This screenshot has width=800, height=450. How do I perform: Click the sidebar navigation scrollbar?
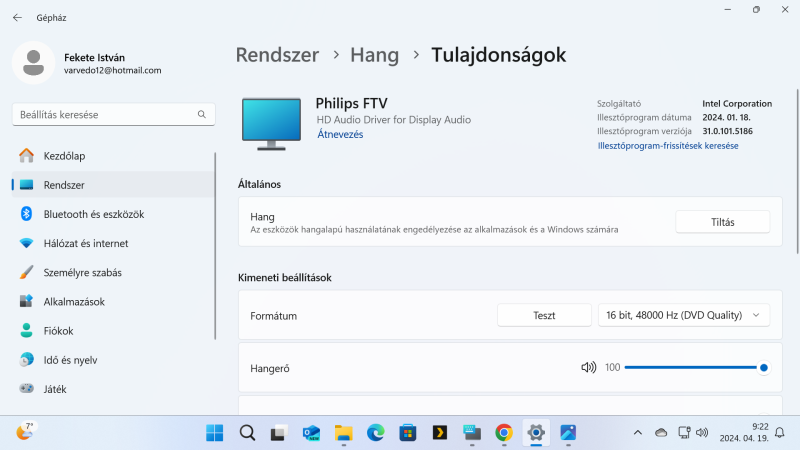(215, 245)
